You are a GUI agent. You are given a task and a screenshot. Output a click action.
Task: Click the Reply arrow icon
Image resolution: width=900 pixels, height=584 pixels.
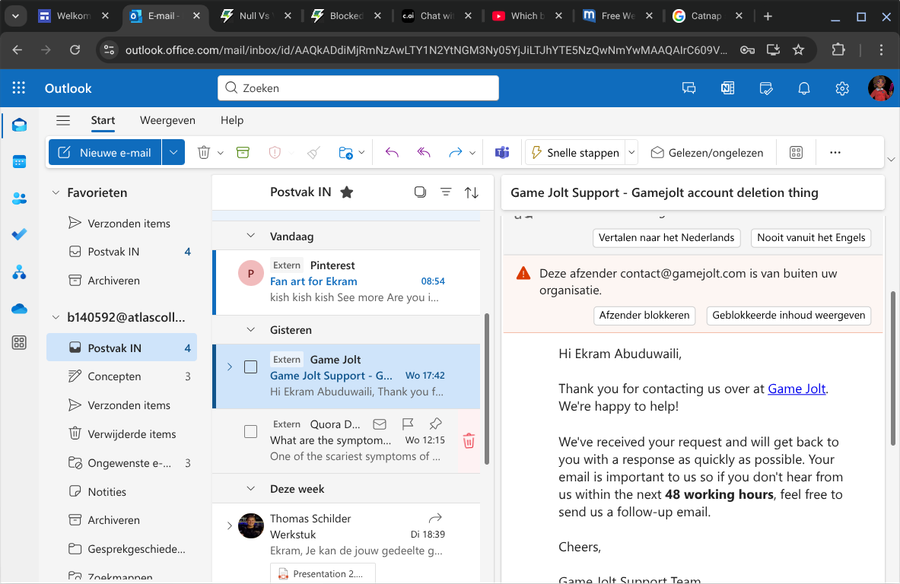[x=392, y=152]
